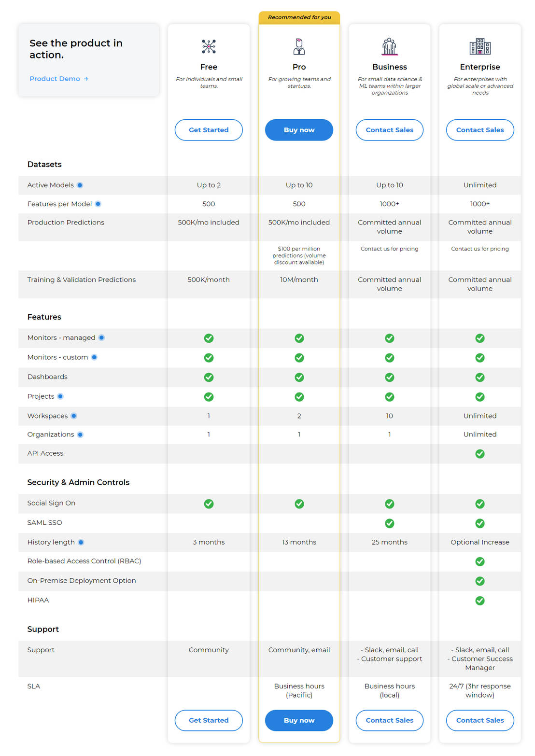Click the Recommended for you banner
Image resolution: width=535 pixels, height=756 pixels.
[x=299, y=17]
